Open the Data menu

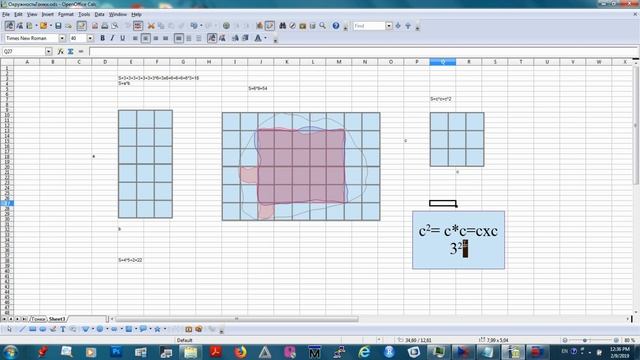pos(99,14)
